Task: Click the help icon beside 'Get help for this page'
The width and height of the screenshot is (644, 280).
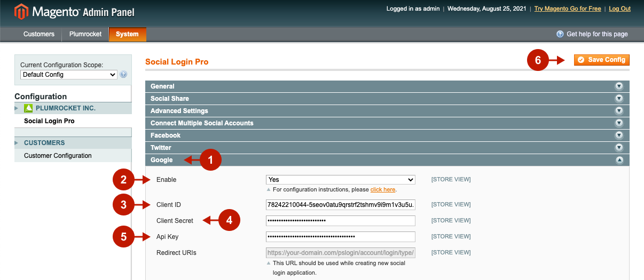Action: pyautogui.click(x=560, y=34)
